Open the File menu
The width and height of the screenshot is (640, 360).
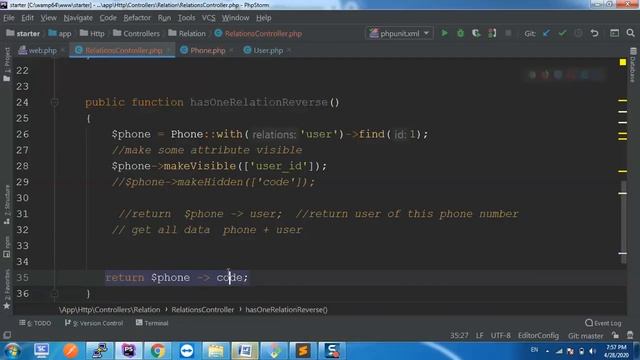click(x=9, y=18)
